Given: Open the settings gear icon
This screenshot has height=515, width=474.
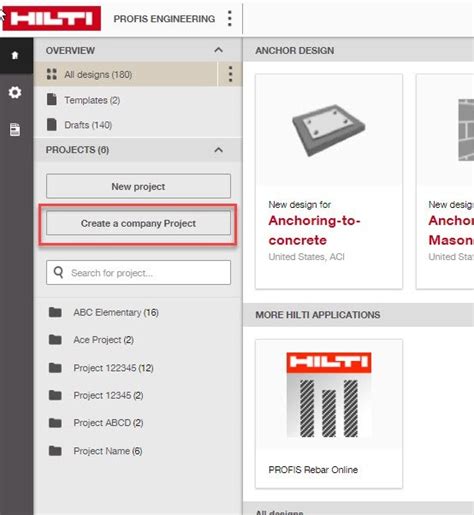Looking at the screenshot, I should pyautogui.click(x=15, y=92).
